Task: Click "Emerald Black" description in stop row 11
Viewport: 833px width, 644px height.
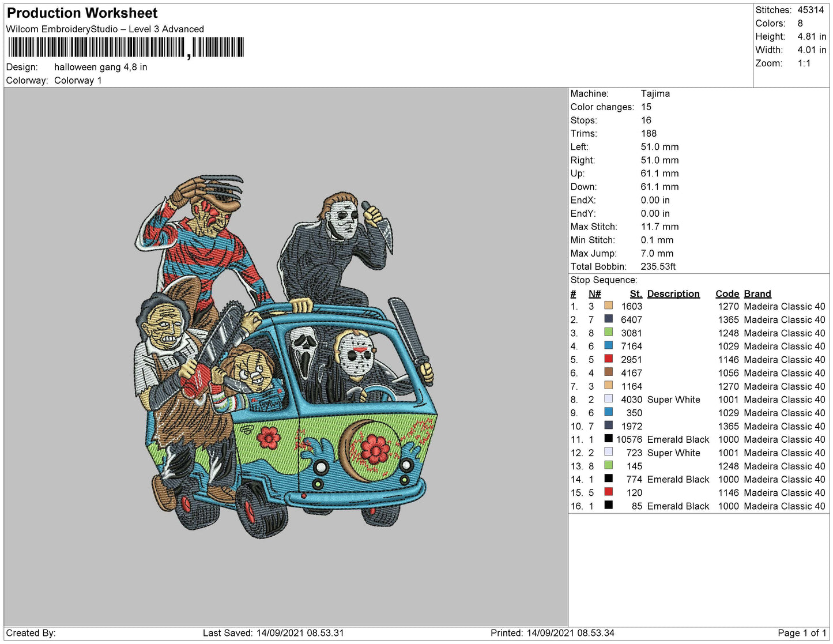Action: click(x=679, y=439)
